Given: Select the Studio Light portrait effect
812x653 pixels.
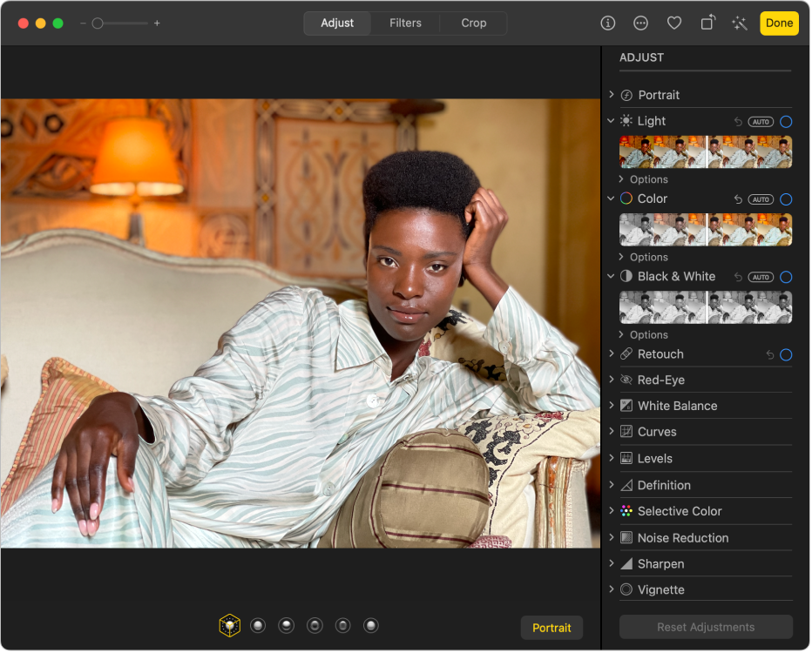Looking at the screenshot, I should pos(258,624).
